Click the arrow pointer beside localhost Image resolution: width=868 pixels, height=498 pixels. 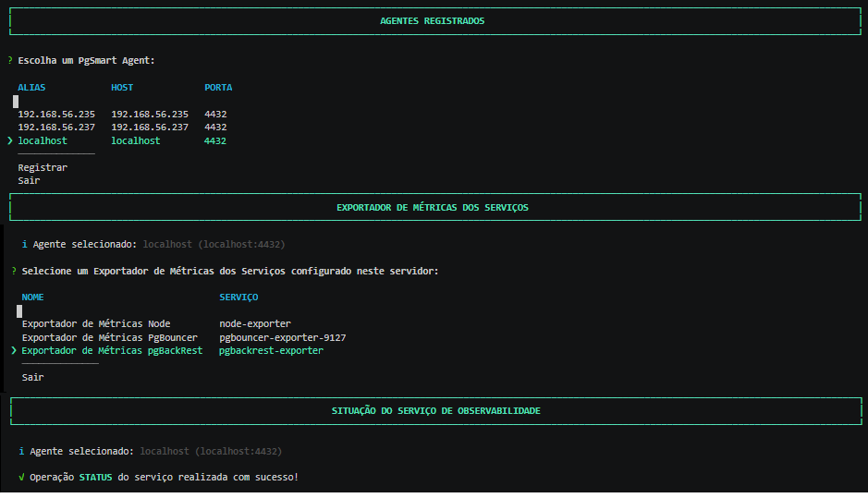(x=10, y=140)
